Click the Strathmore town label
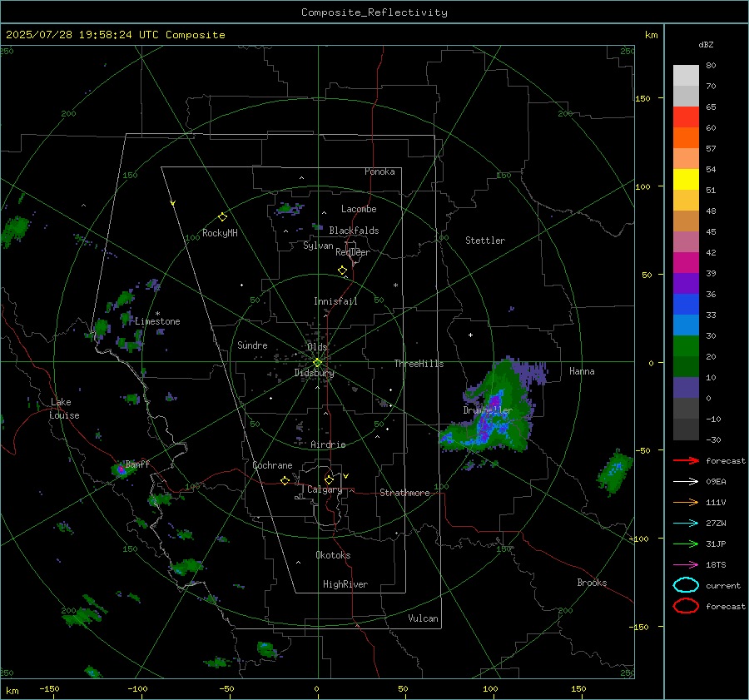Image resolution: width=749 pixels, height=700 pixels. click(x=404, y=493)
